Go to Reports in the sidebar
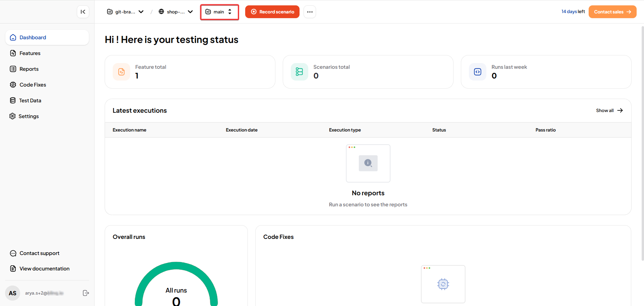Image resolution: width=644 pixels, height=306 pixels. click(29, 69)
